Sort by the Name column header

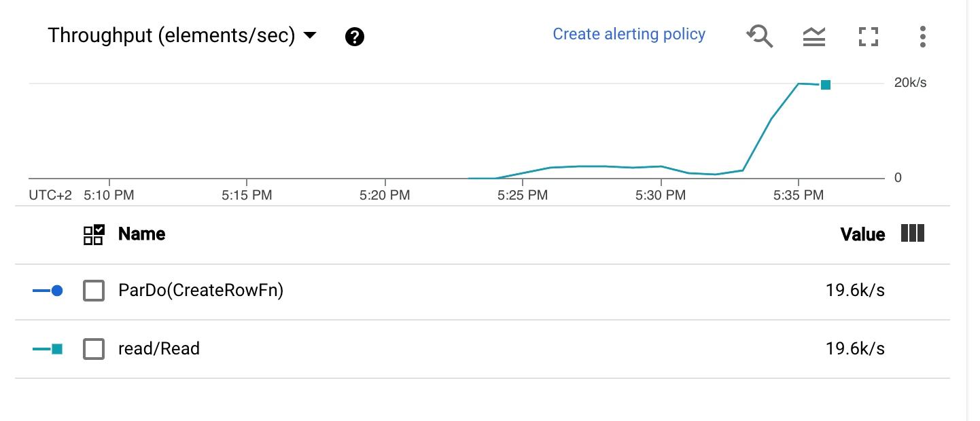pyautogui.click(x=141, y=234)
